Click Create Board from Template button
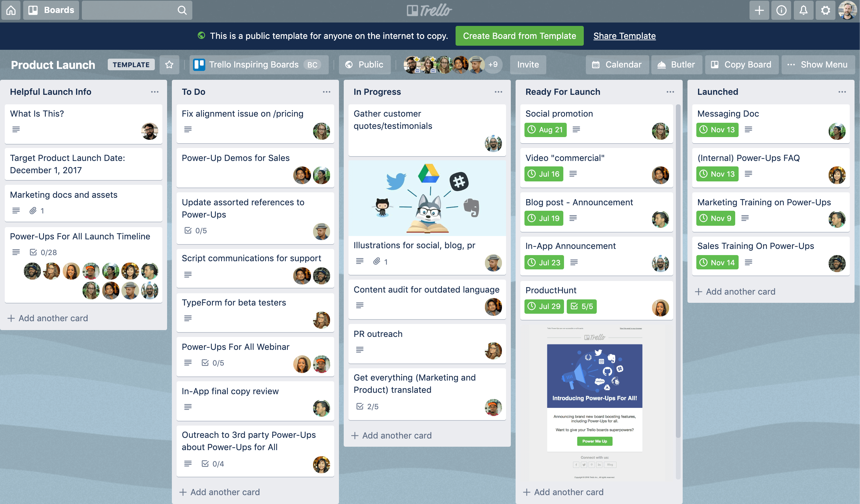 (519, 36)
